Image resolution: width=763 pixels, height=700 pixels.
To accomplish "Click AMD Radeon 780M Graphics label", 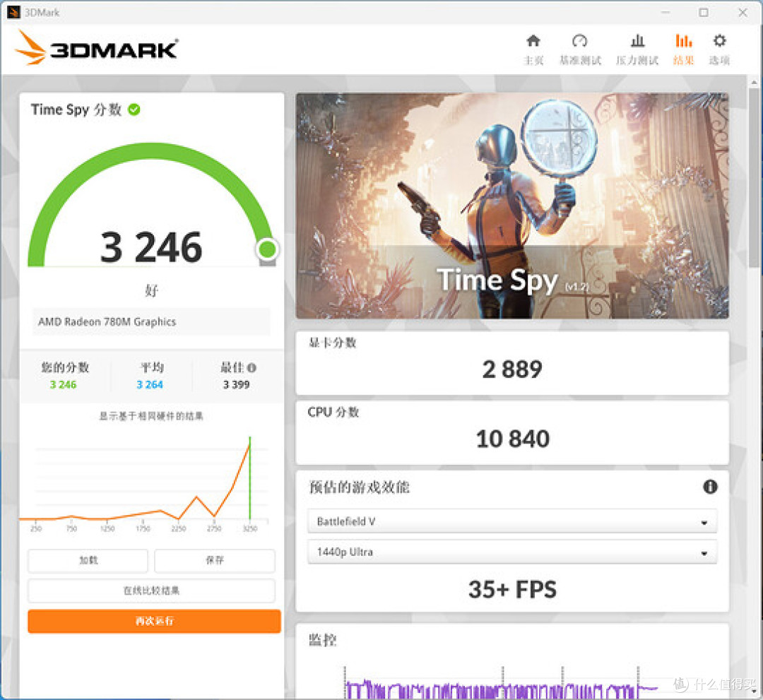I will (107, 321).
